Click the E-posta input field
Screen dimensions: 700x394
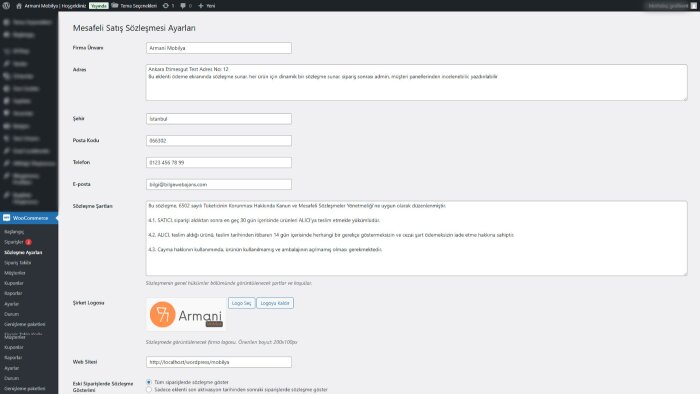pos(219,184)
